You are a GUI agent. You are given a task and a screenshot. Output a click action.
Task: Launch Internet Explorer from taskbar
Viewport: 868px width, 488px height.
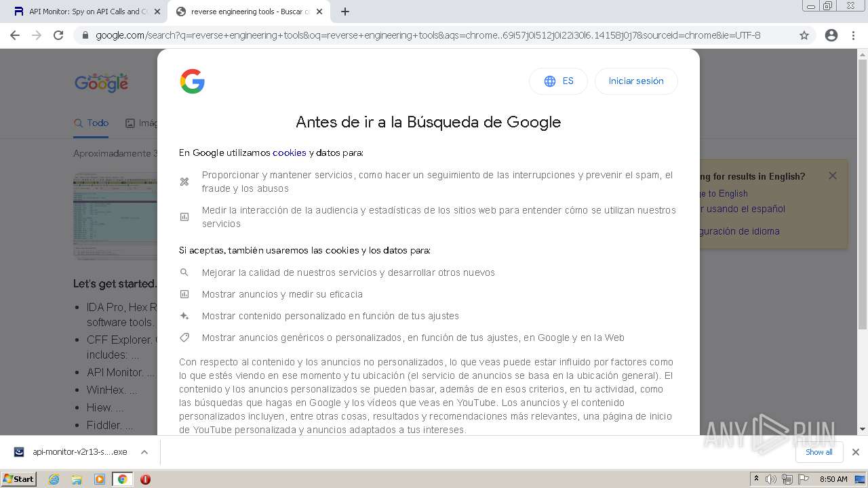(x=54, y=479)
